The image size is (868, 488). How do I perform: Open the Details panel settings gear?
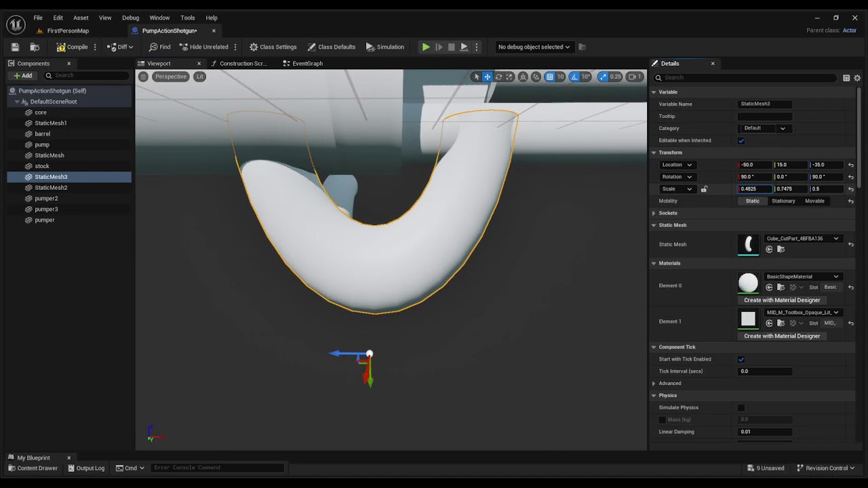tap(857, 78)
